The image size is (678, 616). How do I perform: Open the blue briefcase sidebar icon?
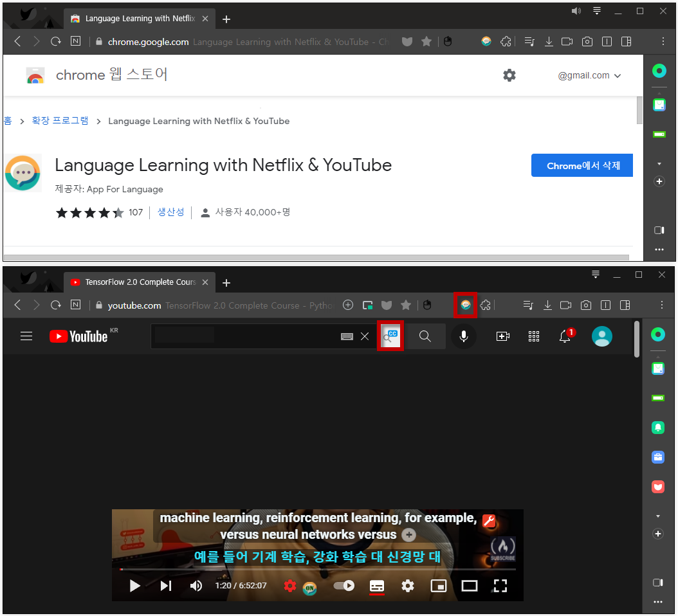coord(657,457)
